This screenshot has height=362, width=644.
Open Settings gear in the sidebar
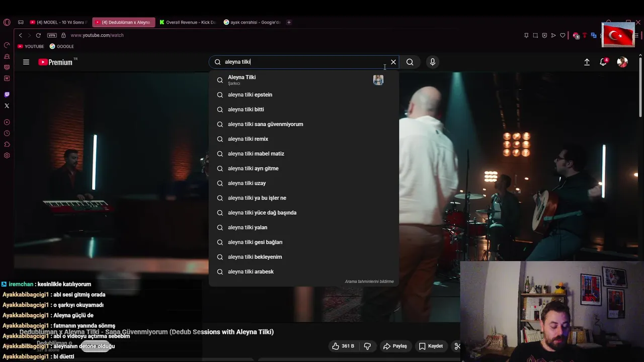[x=7, y=155]
